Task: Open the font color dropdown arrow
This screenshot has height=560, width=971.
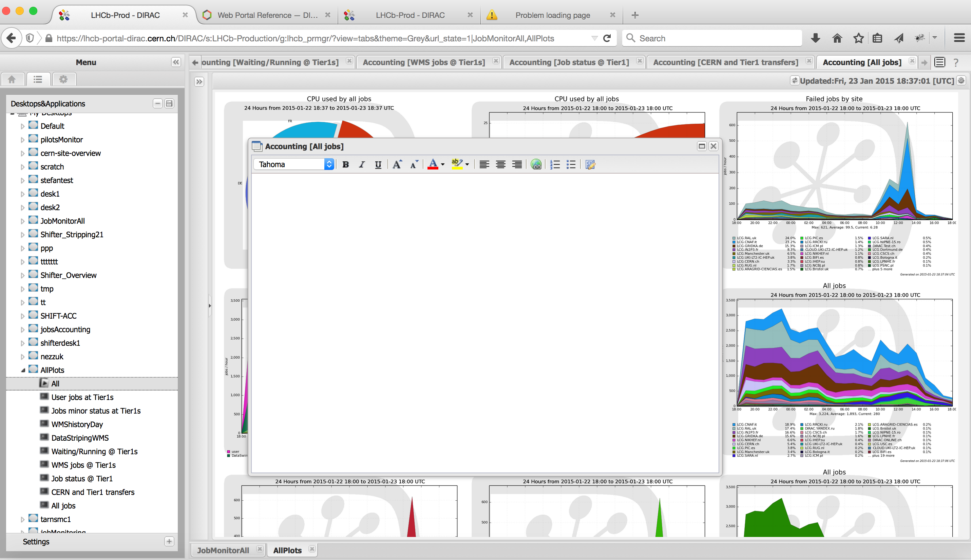Action: (443, 165)
